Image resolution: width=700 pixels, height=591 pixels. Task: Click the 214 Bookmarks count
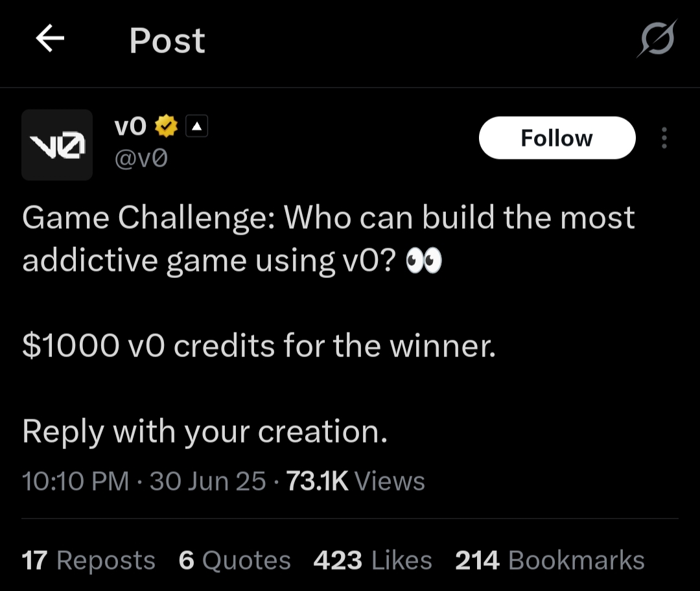(x=550, y=561)
